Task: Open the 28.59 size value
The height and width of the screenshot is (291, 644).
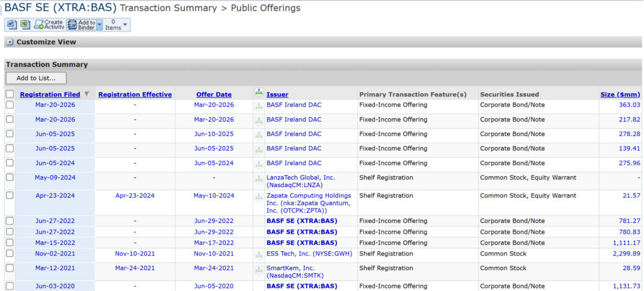Action: tap(631, 268)
